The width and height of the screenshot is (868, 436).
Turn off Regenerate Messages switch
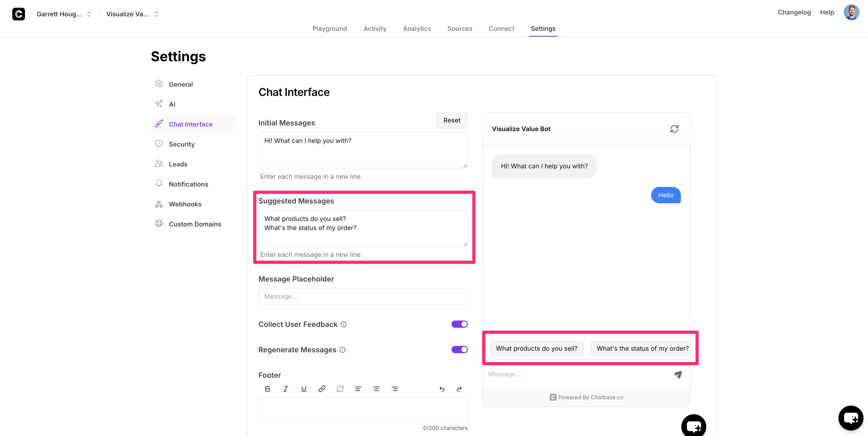(x=459, y=350)
